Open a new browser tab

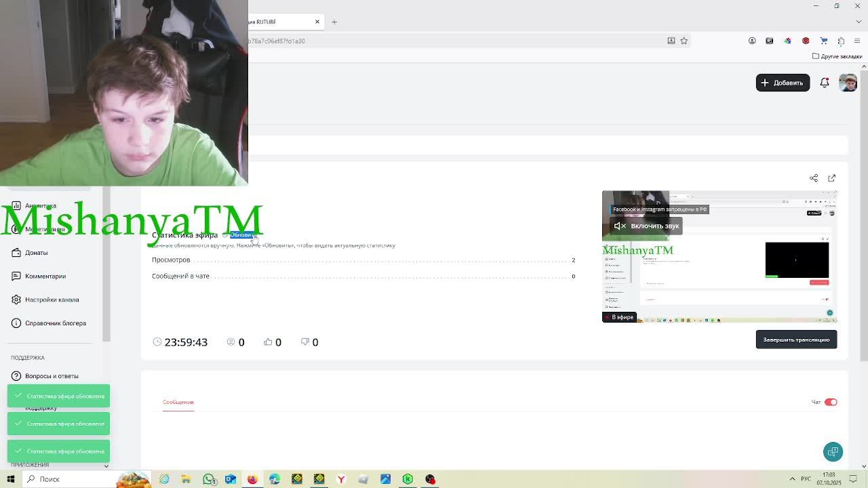334,22
